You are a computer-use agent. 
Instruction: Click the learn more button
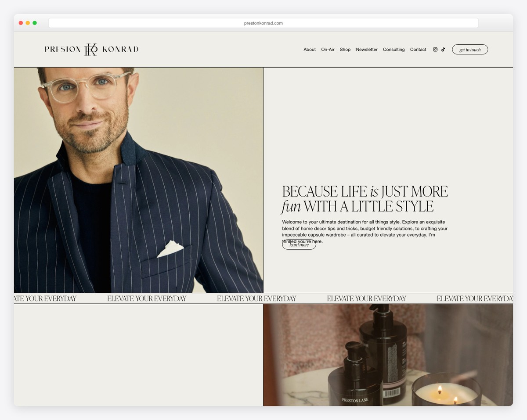(x=299, y=244)
